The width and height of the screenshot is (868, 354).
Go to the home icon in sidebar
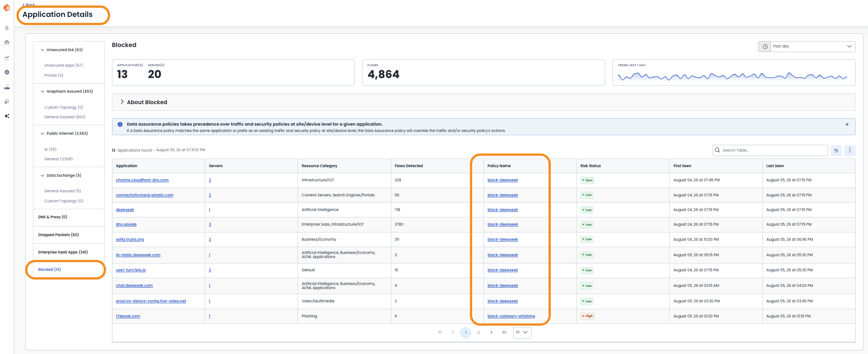click(7, 42)
